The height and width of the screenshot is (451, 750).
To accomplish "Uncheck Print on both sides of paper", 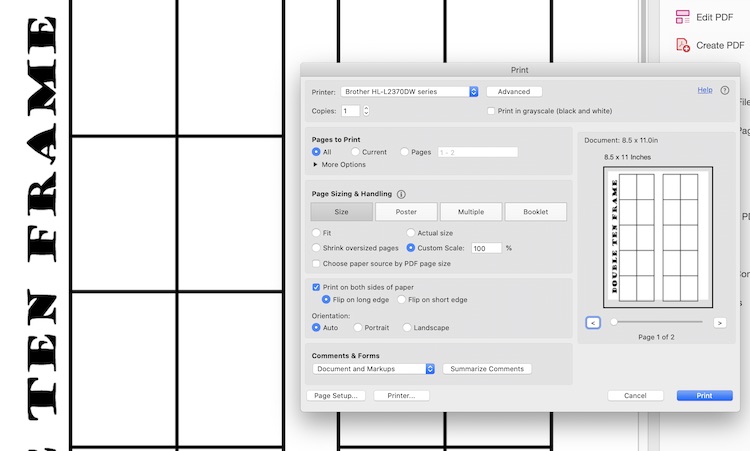I will (x=316, y=287).
